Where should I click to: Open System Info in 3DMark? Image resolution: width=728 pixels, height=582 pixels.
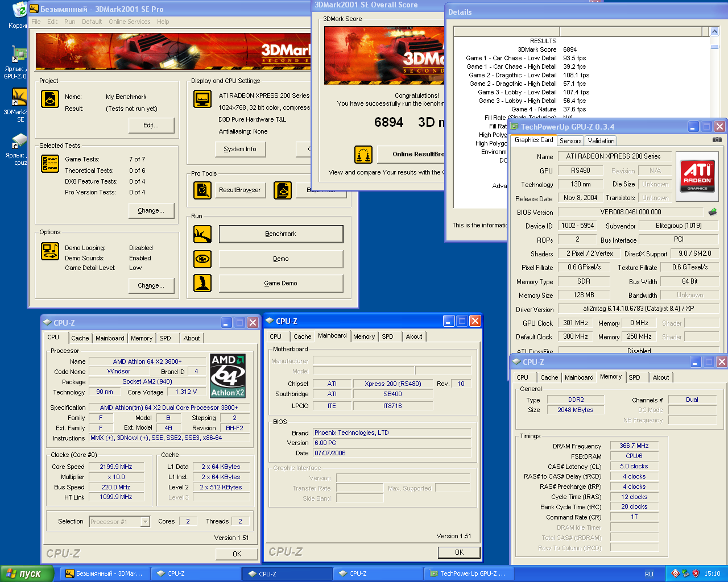240,149
